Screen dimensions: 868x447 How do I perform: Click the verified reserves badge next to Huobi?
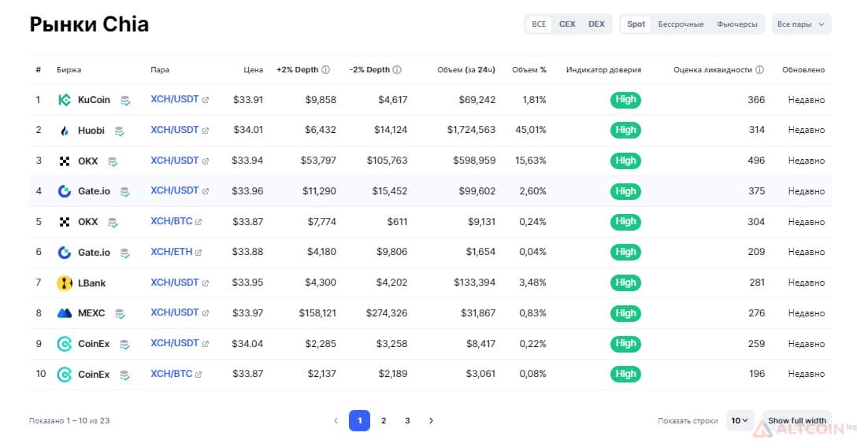tap(119, 131)
